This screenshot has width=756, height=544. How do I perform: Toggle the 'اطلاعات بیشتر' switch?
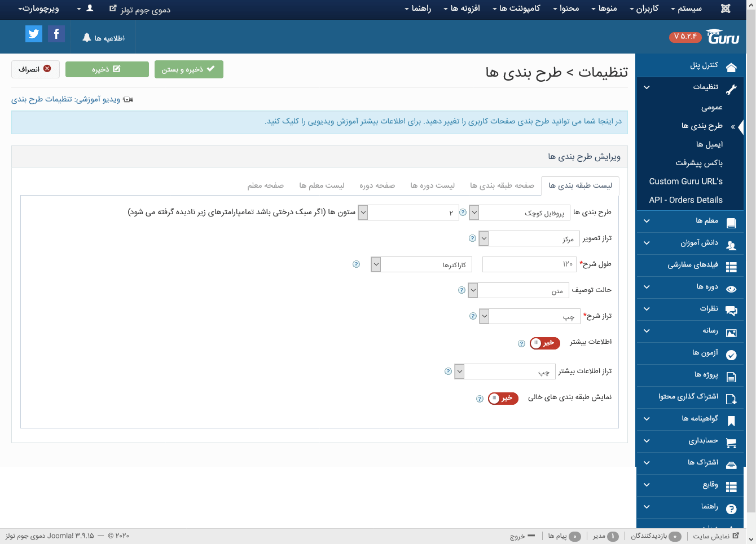click(x=544, y=343)
